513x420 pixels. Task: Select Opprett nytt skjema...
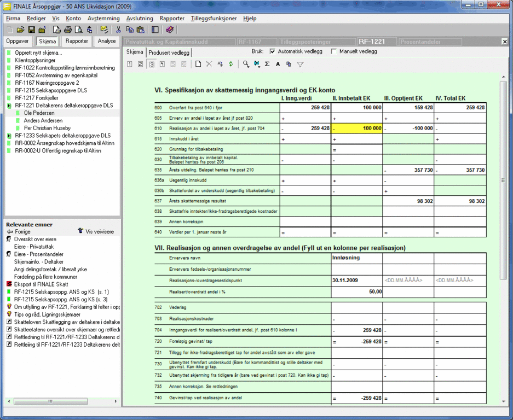[38, 52]
